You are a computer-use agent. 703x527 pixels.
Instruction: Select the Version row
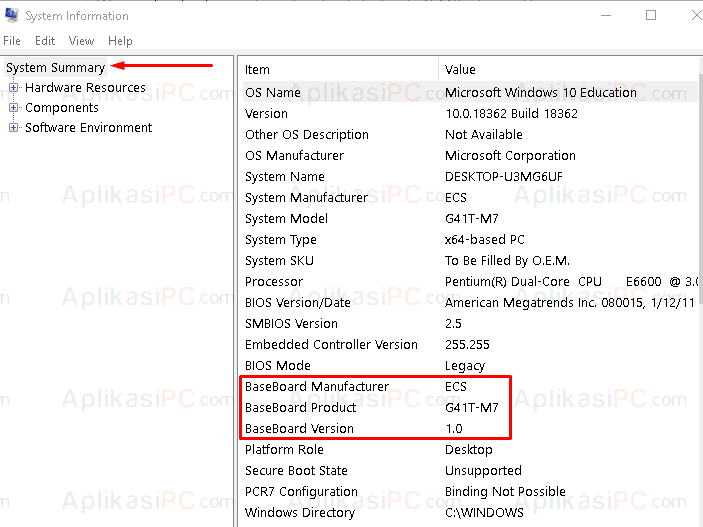coord(470,113)
